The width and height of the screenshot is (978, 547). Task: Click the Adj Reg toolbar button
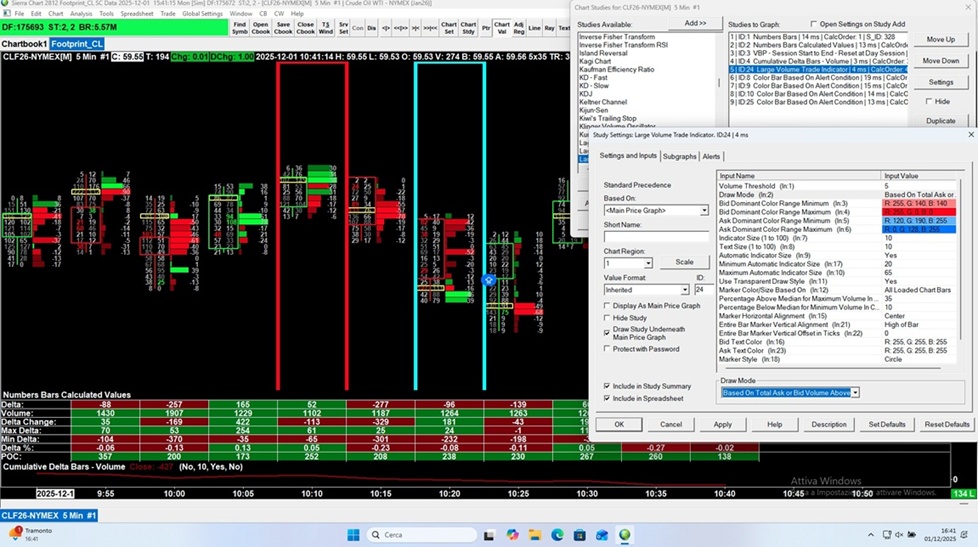(x=519, y=28)
